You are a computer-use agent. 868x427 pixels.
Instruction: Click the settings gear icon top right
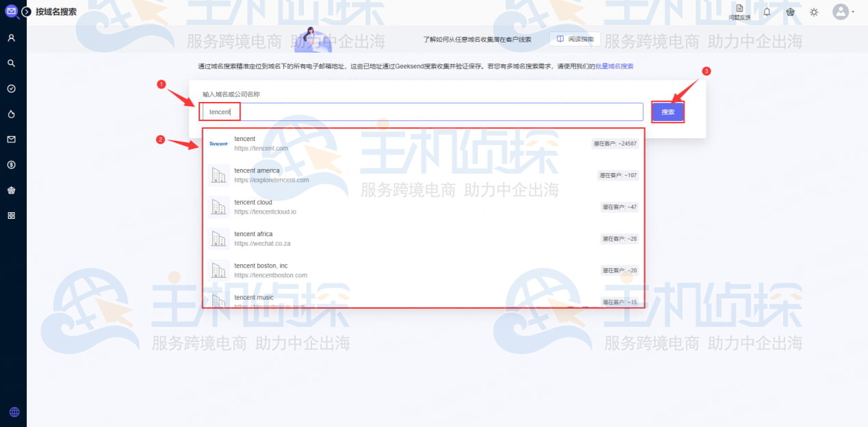[813, 12]
